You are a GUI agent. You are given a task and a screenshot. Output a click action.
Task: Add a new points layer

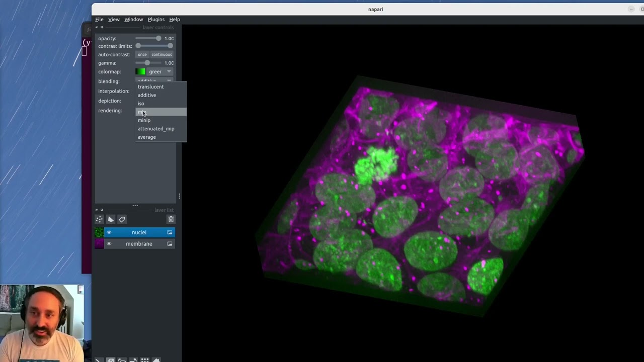point(99,219)
